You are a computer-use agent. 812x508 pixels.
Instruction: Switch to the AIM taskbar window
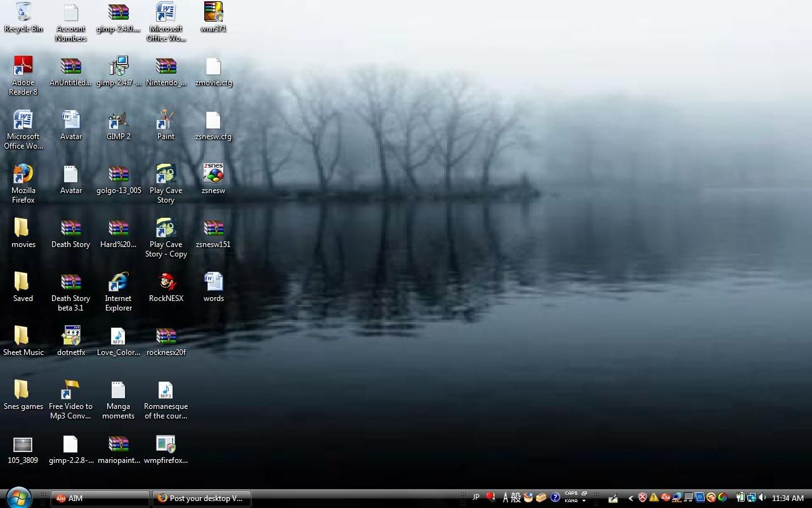pos(100,498)
